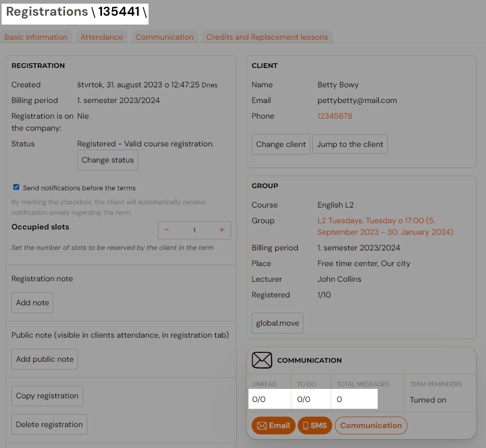Click the envelope icon beside COMMUNICATION heading

(x=262, y=360)
